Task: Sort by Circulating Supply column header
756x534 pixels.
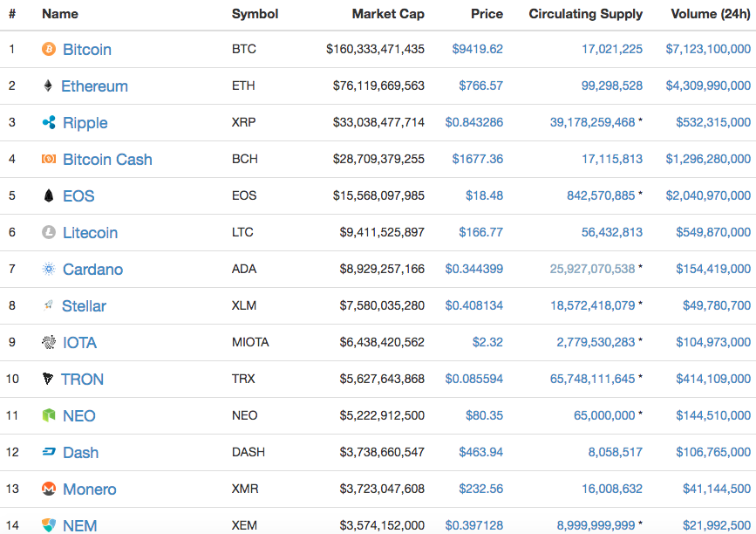Action: 586,14
